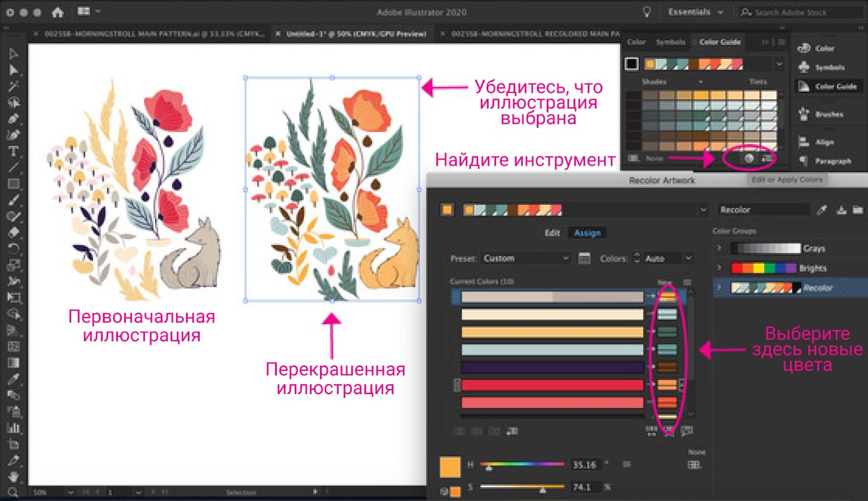868x501 pixels.
Task: Select the Direct Selection tool
Action: (14, 70)
